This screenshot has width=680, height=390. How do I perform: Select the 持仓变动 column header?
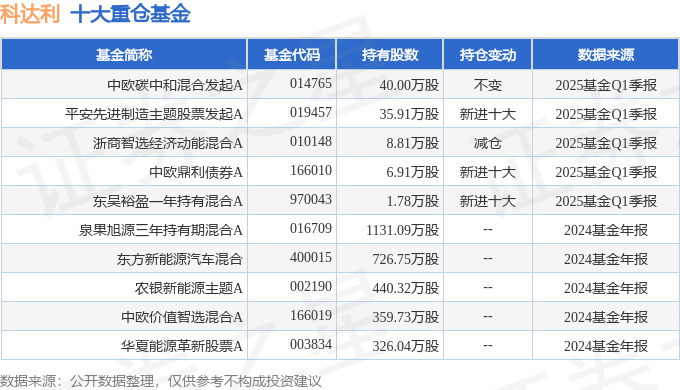(x=487, y=55)
